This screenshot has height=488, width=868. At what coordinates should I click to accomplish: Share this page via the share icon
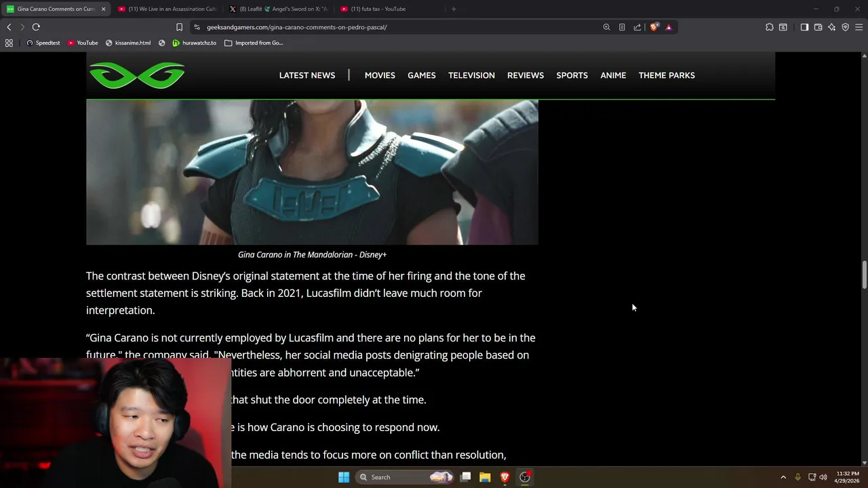(x=637, y=27)
